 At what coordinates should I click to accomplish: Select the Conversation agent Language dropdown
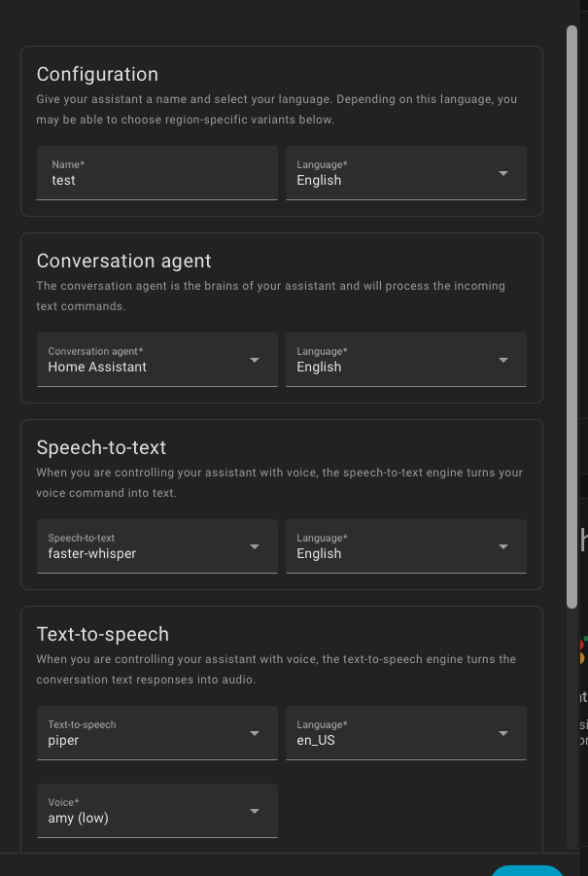click(x=394, y=360)
